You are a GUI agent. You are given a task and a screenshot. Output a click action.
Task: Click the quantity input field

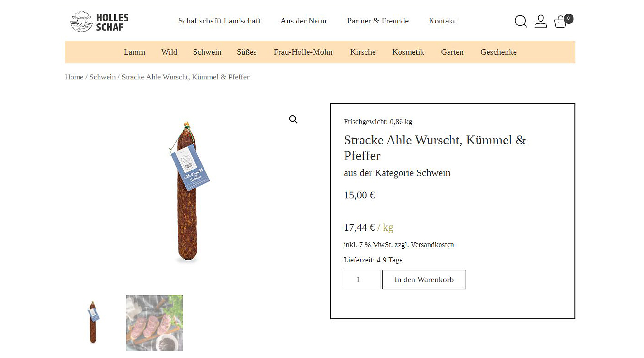[362, 280]
